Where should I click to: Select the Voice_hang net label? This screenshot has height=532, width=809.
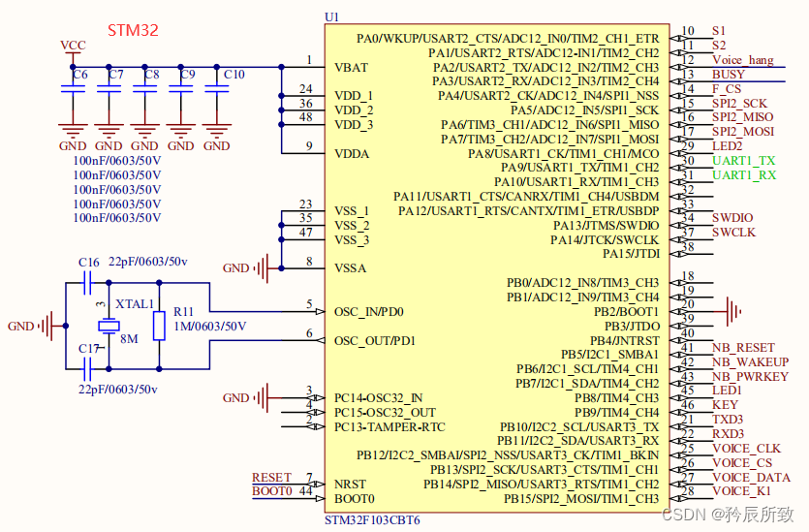tap(743, 60)
